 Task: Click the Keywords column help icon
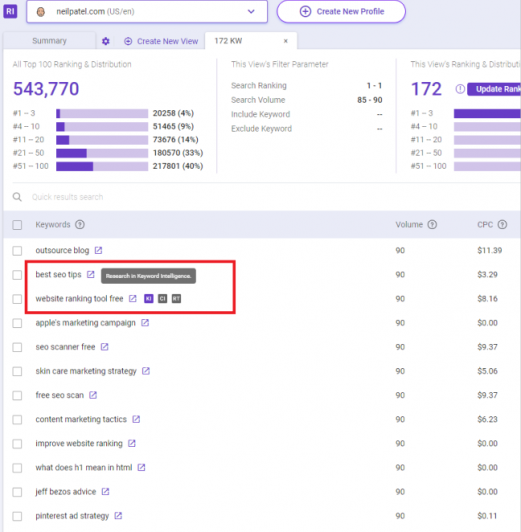coord(80,225)
